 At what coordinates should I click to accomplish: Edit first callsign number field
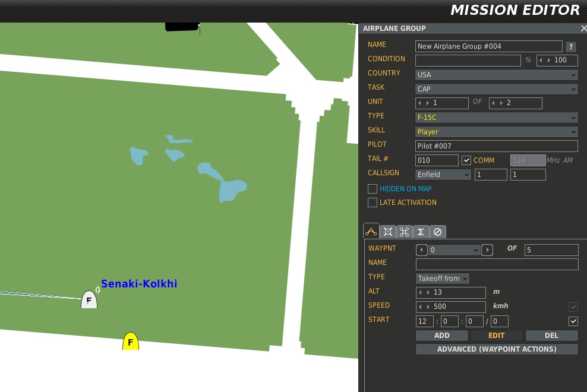click(x=491, y=175)
